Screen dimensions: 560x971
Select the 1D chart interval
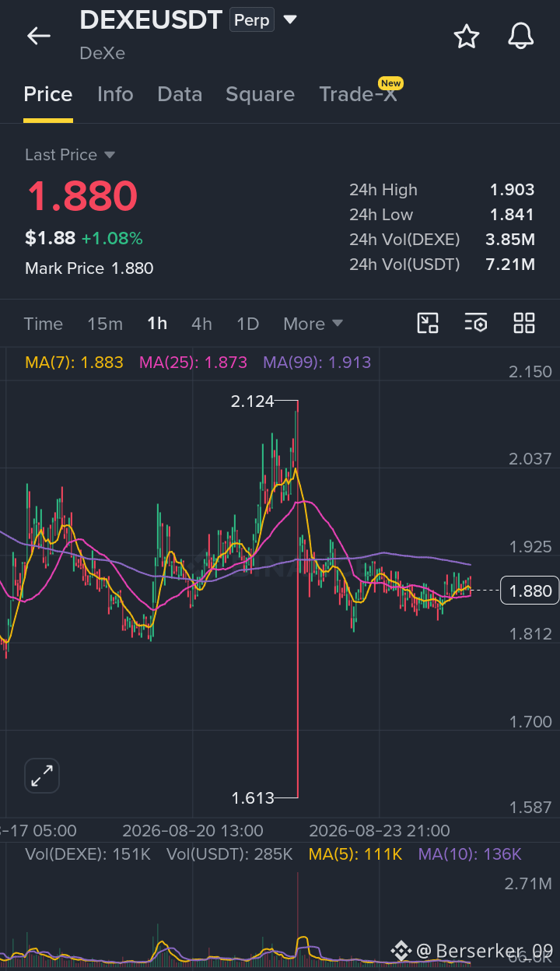pos(247,324)
